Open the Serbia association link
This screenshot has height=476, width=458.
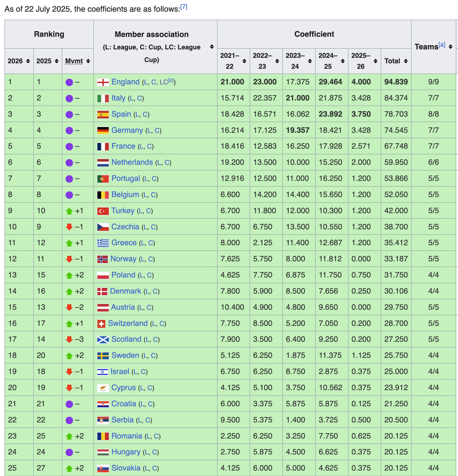(122, 420)
